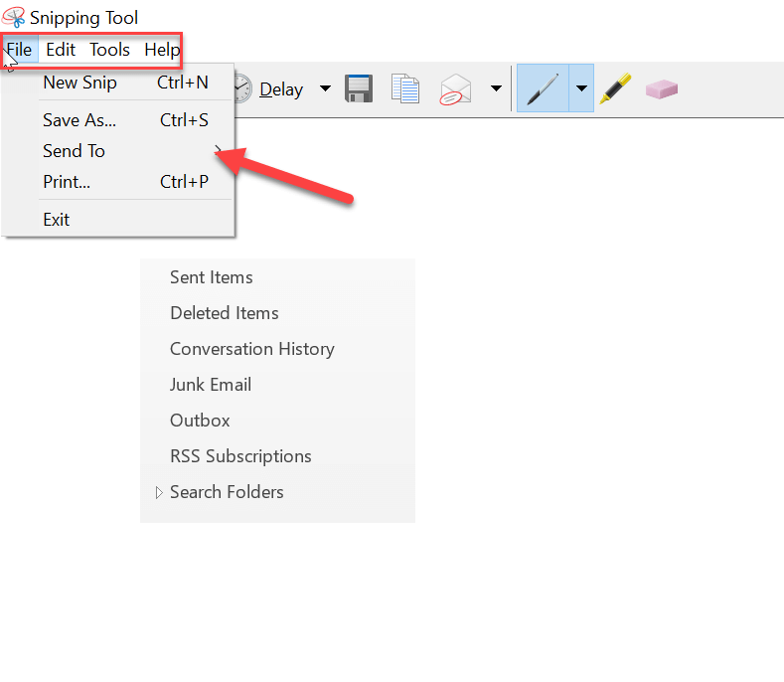
Task: Click the Copy icon in the toolbar
Action: pos(405,88)
